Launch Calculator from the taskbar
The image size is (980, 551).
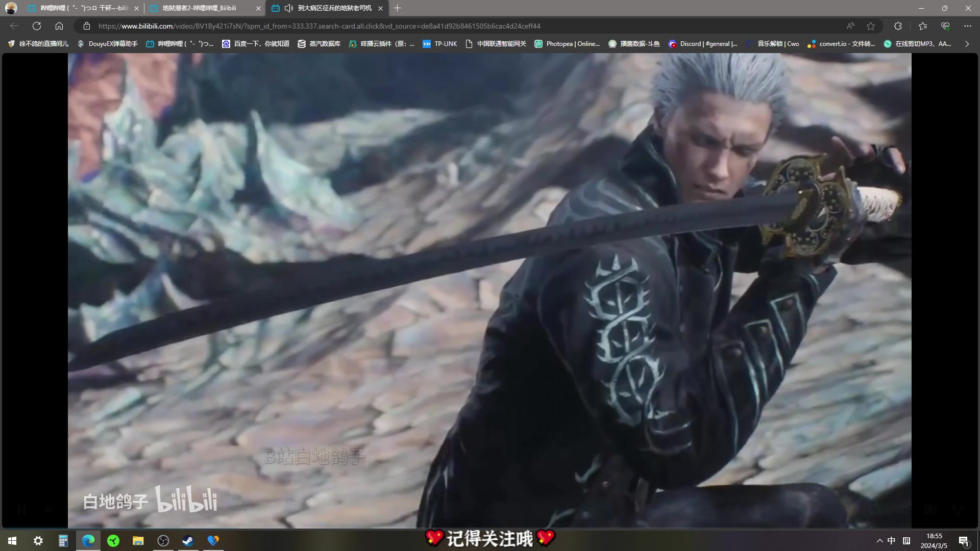point(63,541)
